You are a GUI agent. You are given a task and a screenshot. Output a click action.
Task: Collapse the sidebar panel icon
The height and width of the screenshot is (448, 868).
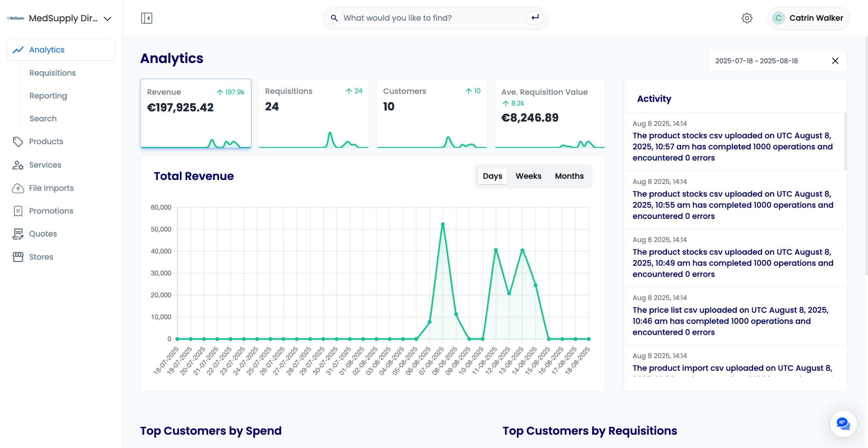(146, 18)
